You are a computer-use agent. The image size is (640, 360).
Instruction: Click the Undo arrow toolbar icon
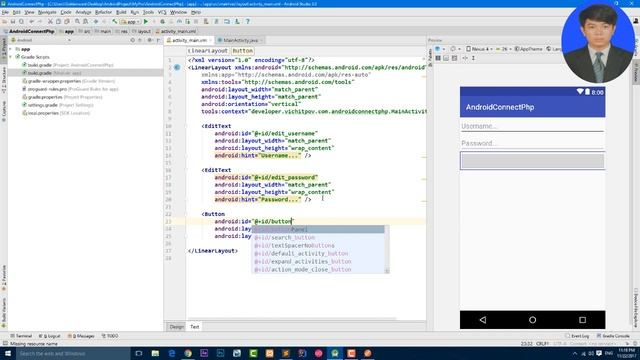point(31,22)
